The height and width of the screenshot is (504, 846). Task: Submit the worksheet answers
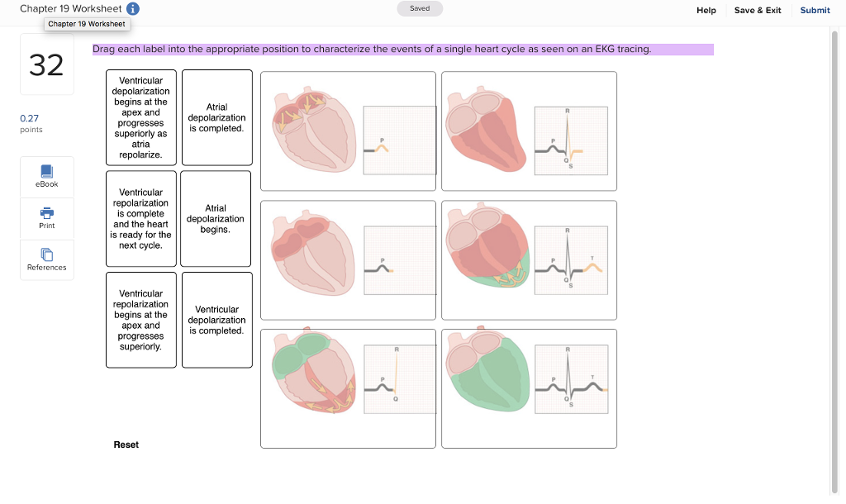coord(815,10)
